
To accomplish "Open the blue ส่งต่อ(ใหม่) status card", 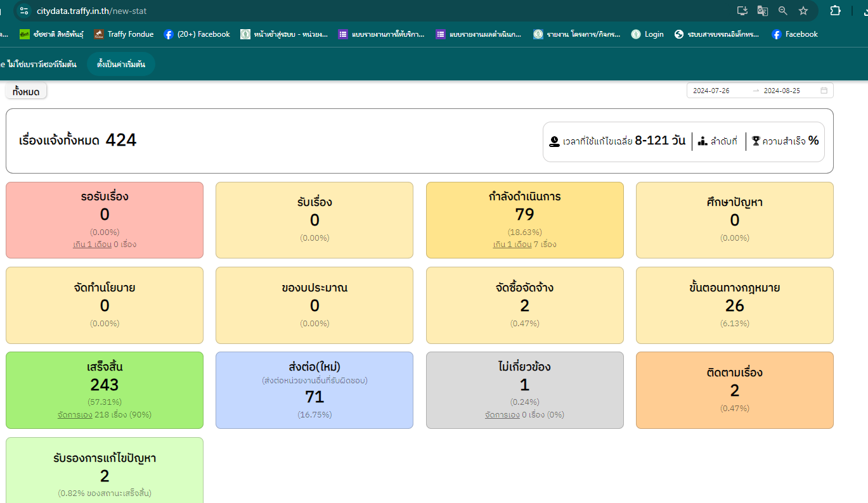I will [314, 390].
